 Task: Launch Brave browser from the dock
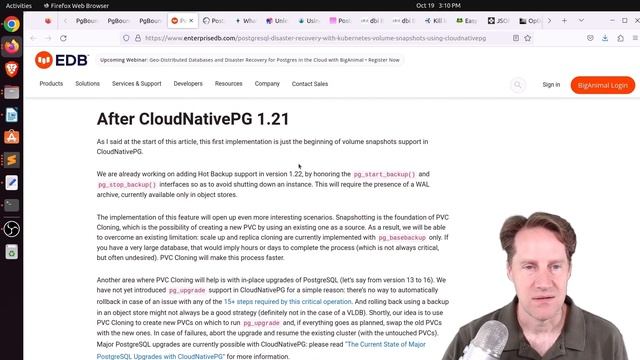(x=11, y=69)
